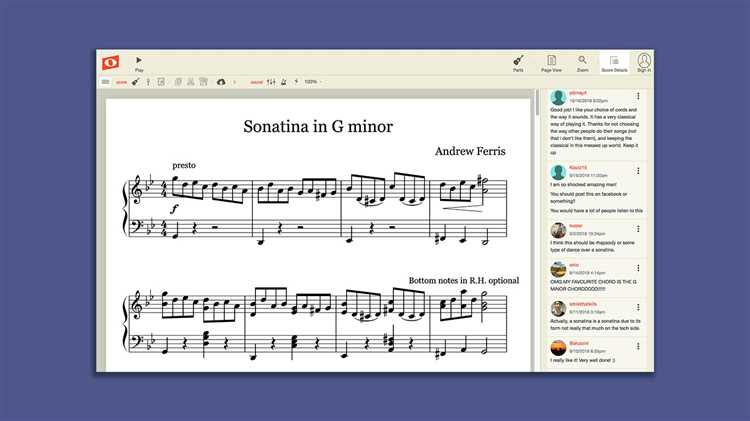Click the Sonatina in G minor title

pyautogui.click(x=318, y=126)
